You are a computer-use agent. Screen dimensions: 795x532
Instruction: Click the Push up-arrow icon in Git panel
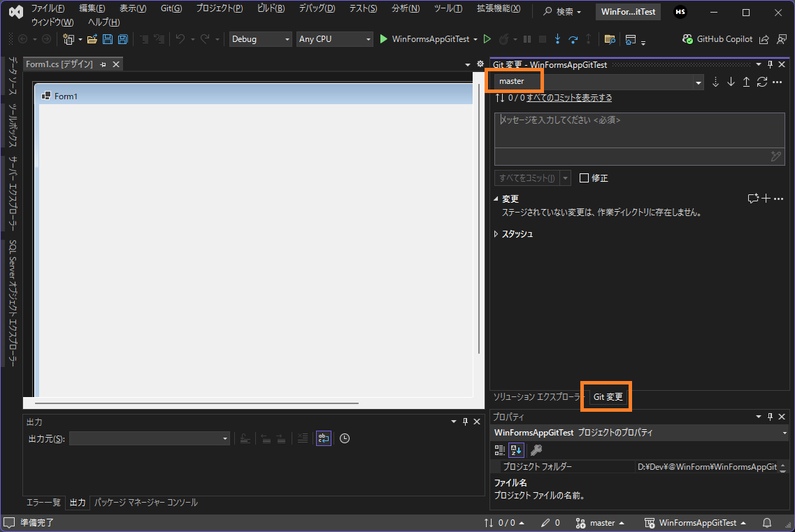tap(746, 82)
